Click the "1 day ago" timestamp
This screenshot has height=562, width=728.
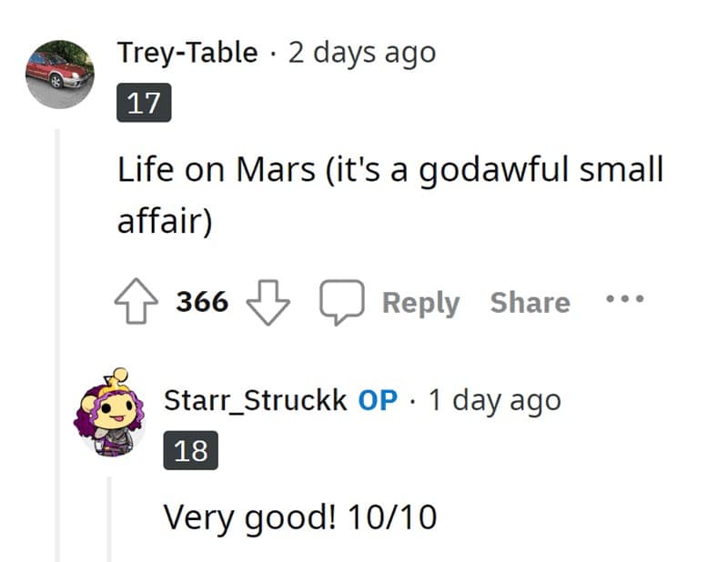pos(494,400)
